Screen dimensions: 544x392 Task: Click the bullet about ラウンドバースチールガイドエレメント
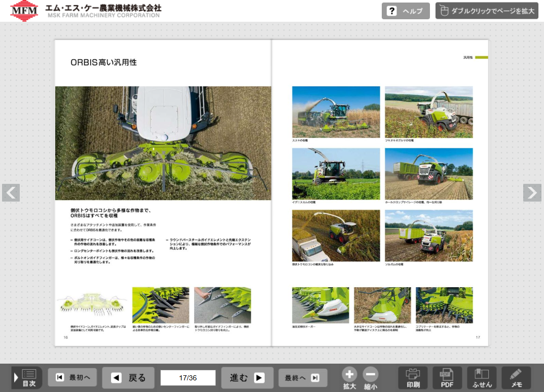208,244
